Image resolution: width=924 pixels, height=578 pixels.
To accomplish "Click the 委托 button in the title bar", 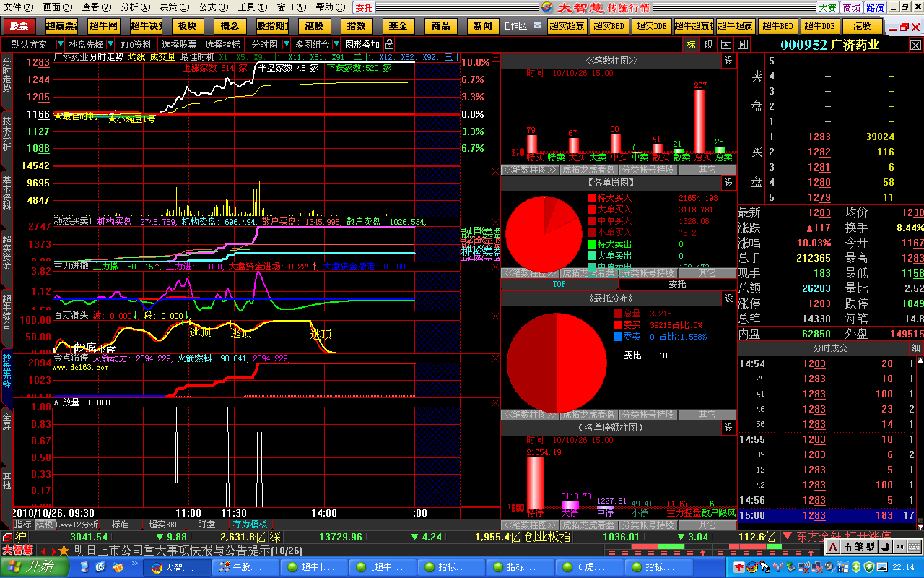I will click(x=365, y=7).
